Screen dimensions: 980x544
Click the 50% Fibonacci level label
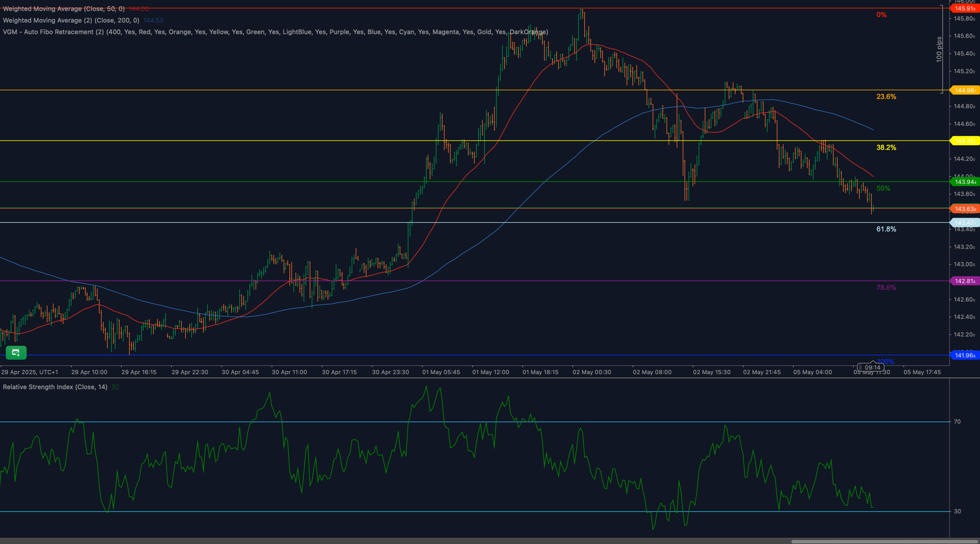coord(883,188)
